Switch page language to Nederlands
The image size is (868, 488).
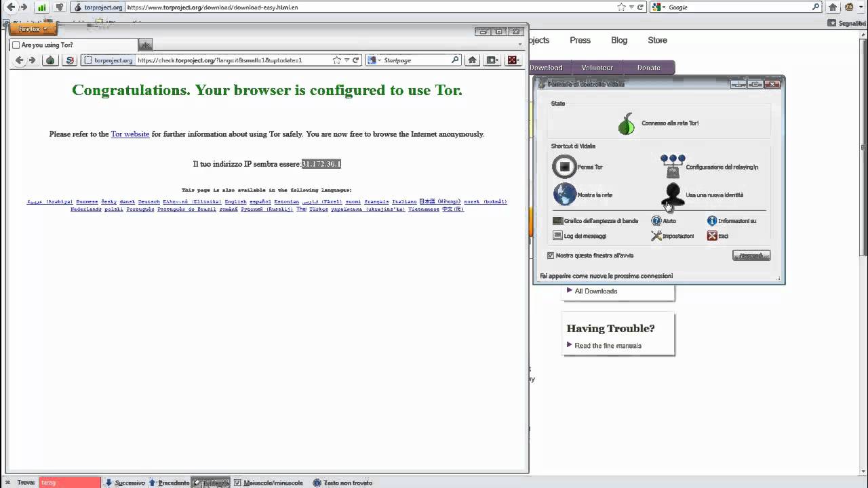click(x=85, y=209)
